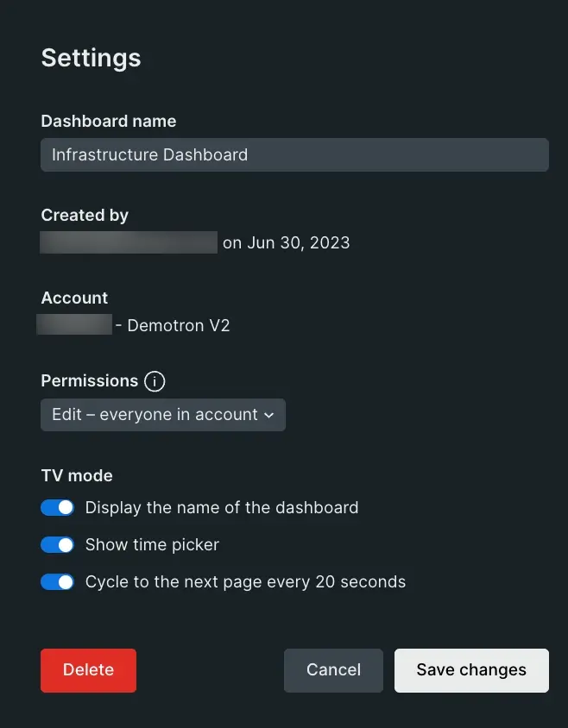Click the "Created by" label
The width and height of the screenshot is (568, 728).
coord(85,216)
